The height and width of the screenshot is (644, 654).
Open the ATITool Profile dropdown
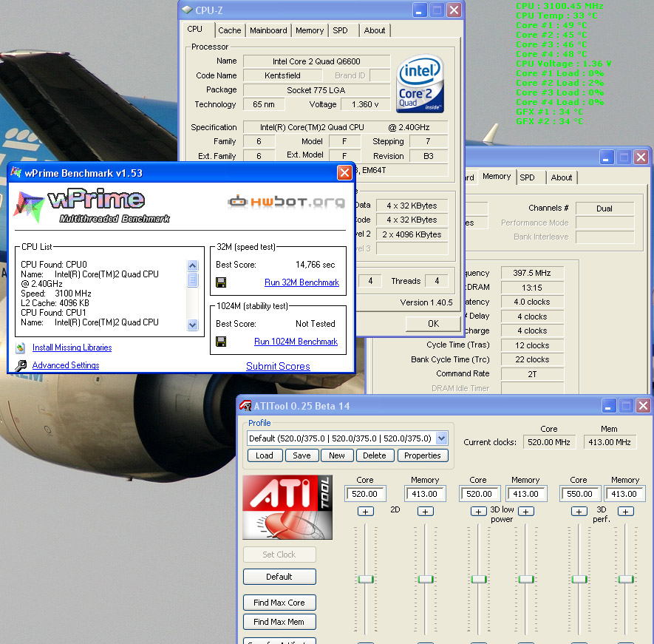coord(441,438)
